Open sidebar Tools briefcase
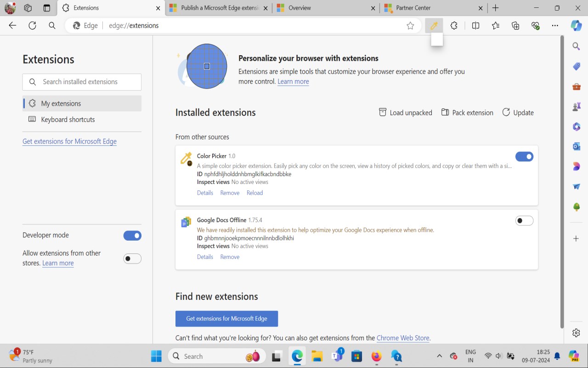This screenshot has width=588, height=368. (576, 86)
